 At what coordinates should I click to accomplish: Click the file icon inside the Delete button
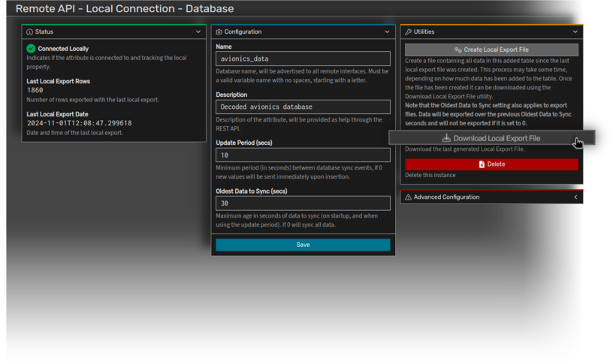point(482,164)
